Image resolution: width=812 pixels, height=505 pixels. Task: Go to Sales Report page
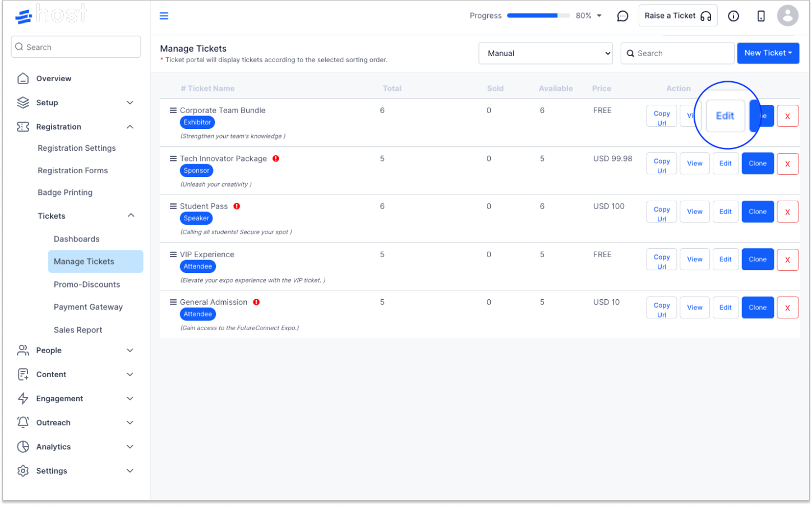click(78, 330)
